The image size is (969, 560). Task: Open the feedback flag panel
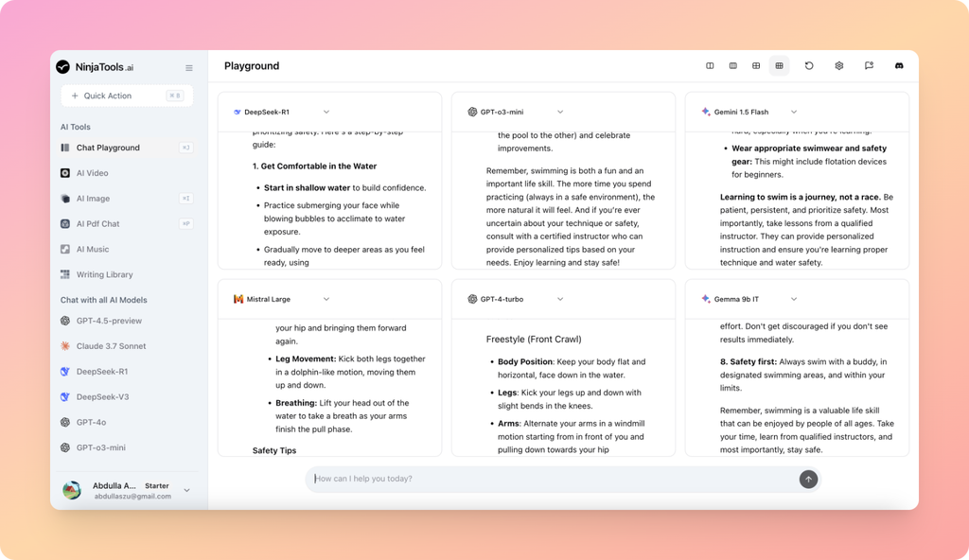click(869, 65)
